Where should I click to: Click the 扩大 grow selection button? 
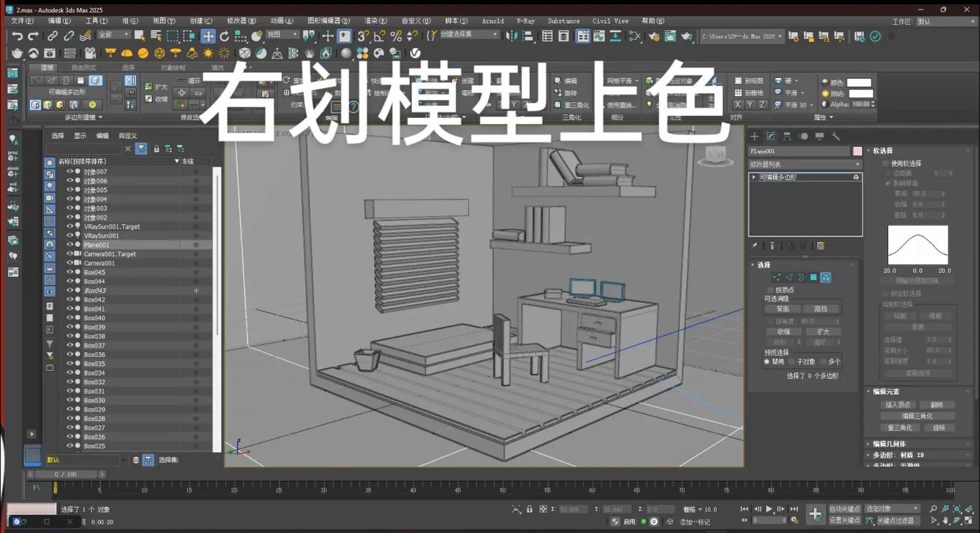[x=824, y=331]
